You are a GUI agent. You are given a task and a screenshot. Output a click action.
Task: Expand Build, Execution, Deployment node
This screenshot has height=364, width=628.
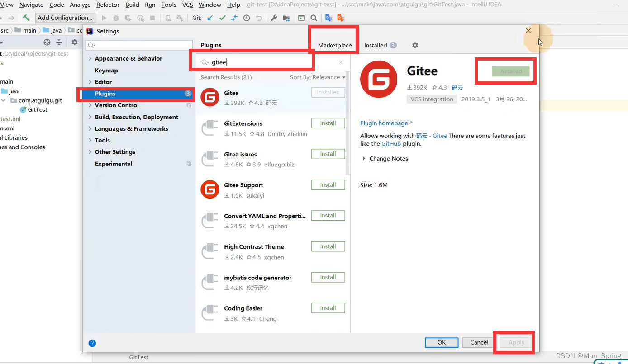(90, 117)
